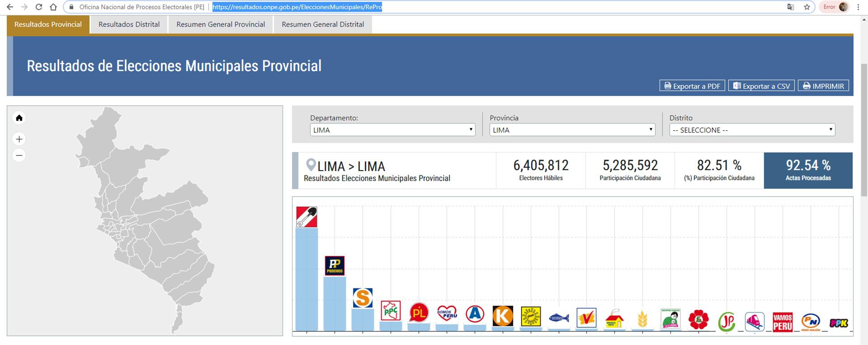Switch to Resultados Distrital tab
The height and width of the screenshot is (345, 868).
tap(129, 24)
